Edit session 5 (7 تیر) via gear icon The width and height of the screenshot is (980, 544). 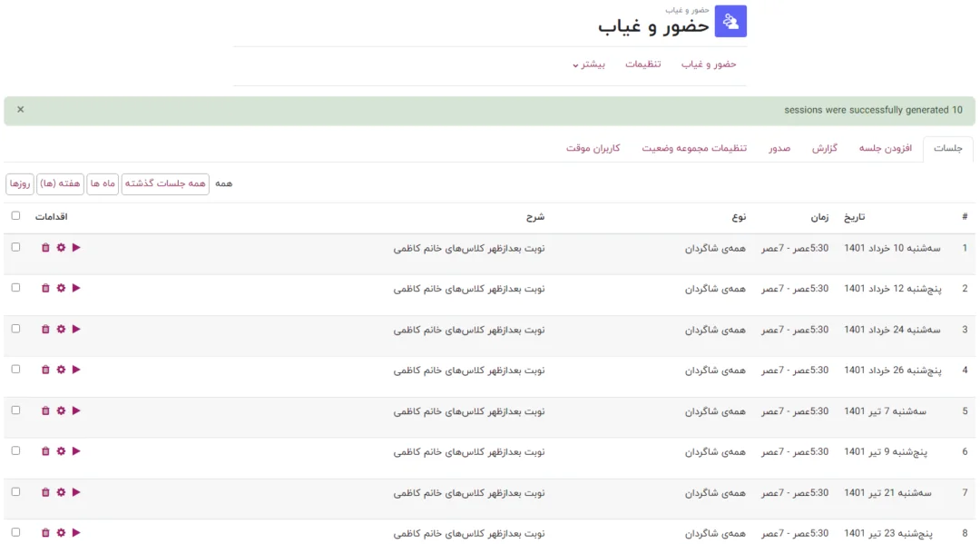(x=61, y=410)
